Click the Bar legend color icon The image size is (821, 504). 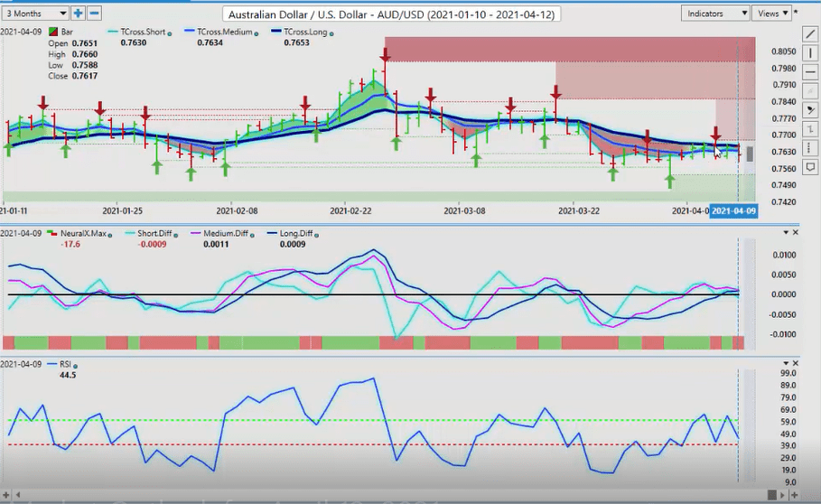(53, 32)
